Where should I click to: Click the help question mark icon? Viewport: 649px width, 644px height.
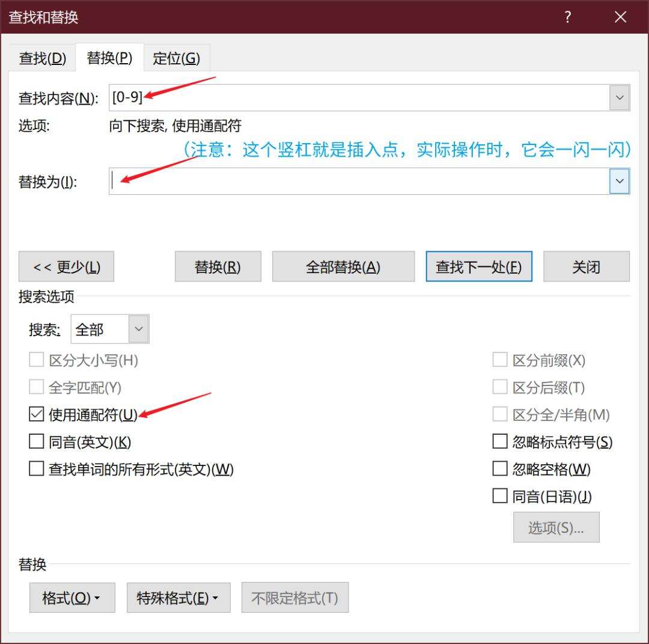[x=567, y=17]
